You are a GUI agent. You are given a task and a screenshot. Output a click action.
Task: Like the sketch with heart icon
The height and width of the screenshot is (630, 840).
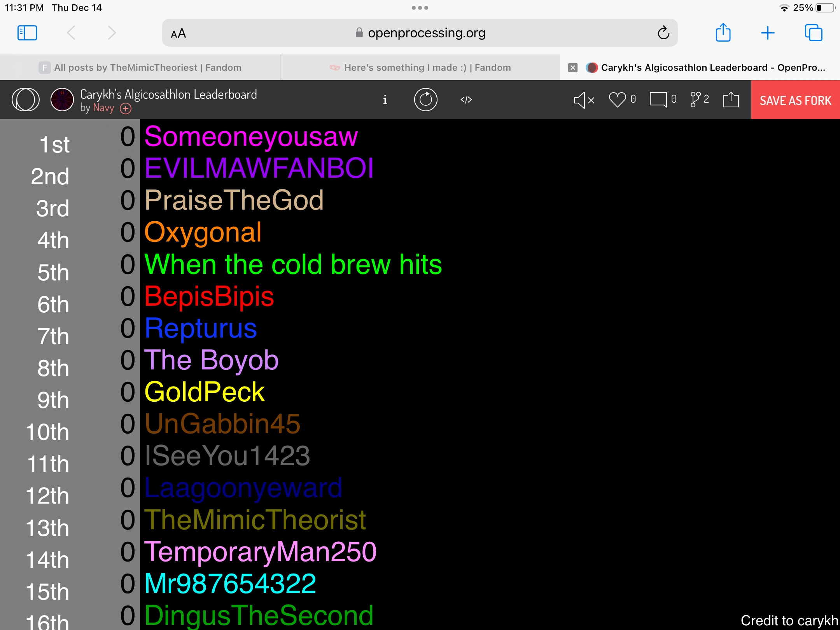(617, 100)
